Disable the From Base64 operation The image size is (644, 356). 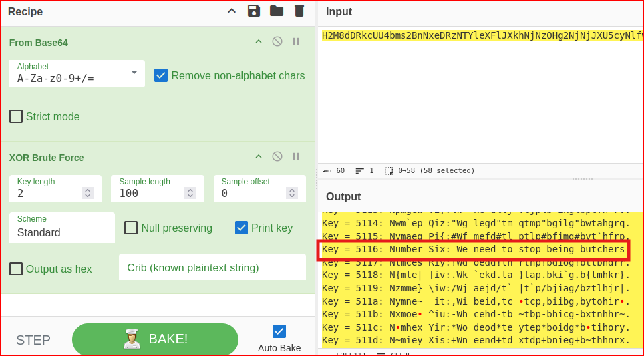[277, 41]
